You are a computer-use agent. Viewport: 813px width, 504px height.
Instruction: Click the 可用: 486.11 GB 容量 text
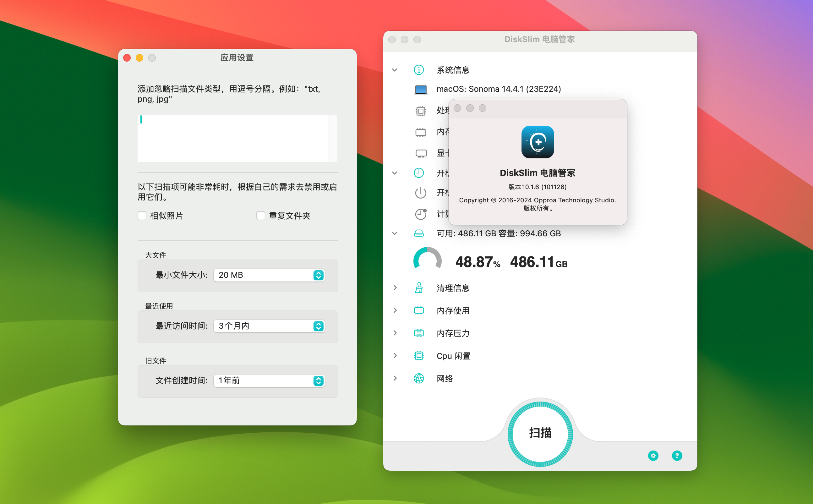coord(499,233)
